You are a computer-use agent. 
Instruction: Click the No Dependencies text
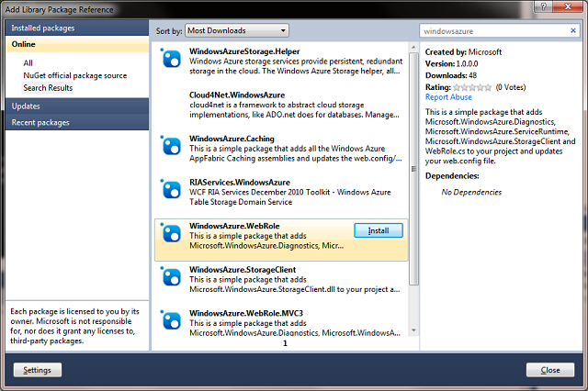point(471,192)
